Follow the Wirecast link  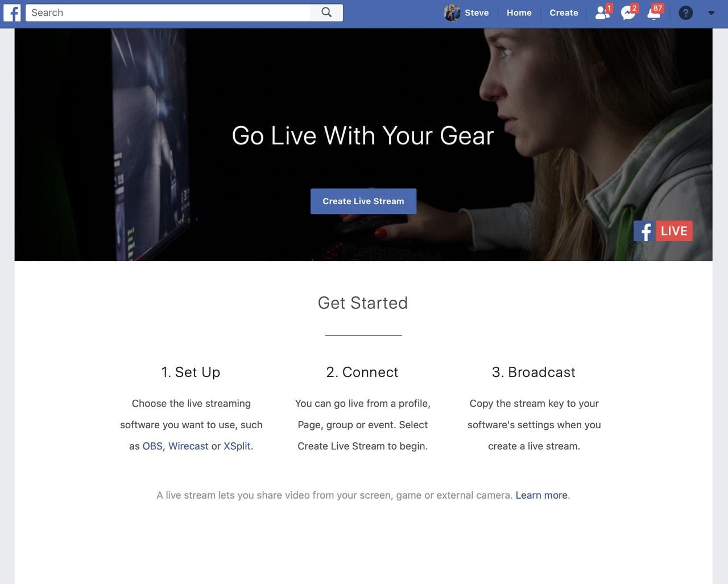coord(188,446)
